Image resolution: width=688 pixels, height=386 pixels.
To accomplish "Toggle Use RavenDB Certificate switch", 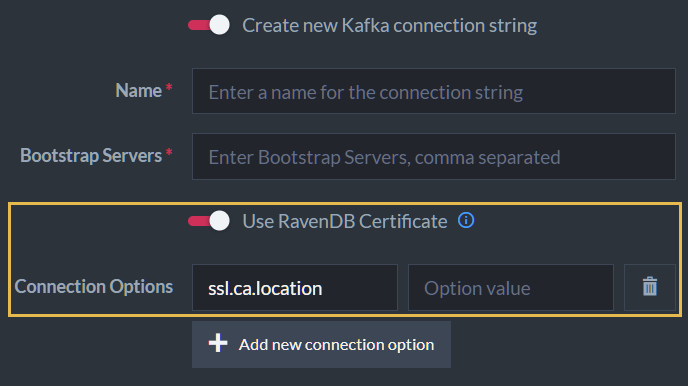I will pyautogui.click(x=209, y=221).
